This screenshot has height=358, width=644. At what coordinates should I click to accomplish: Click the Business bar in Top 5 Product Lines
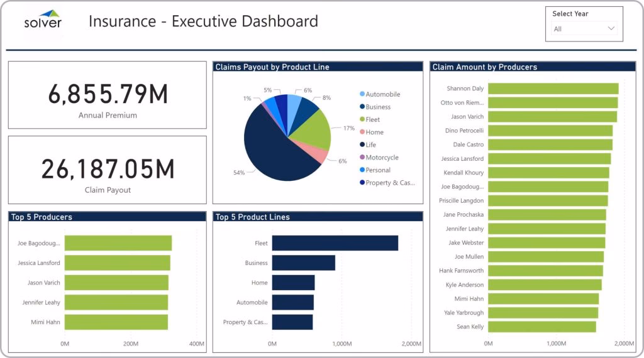304,263
